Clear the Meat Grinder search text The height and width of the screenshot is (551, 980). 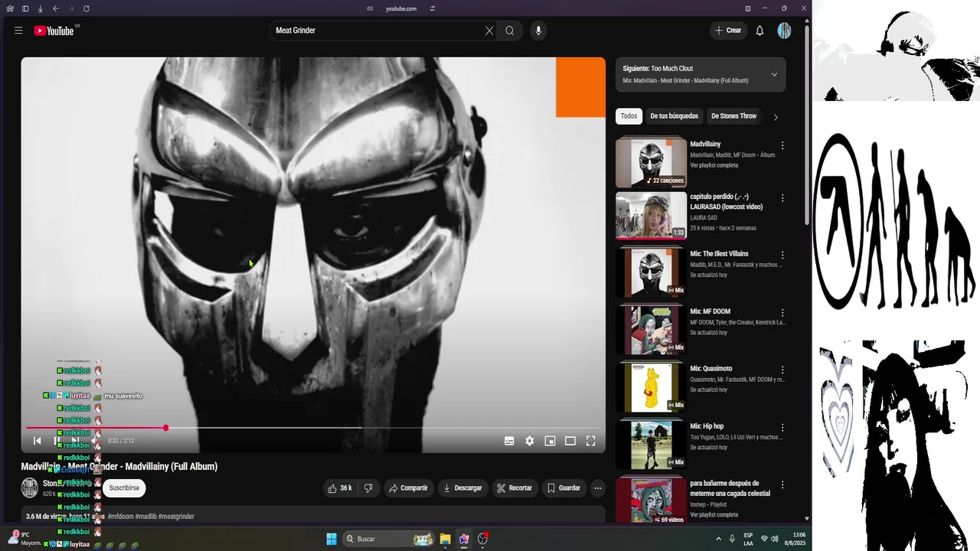click(489, 31)
